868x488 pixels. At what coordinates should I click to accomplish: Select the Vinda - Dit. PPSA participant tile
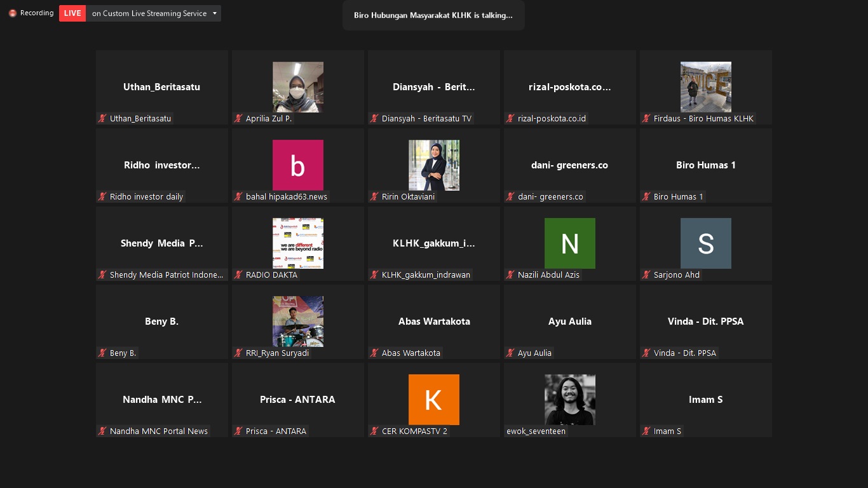(x=705, y=322)
